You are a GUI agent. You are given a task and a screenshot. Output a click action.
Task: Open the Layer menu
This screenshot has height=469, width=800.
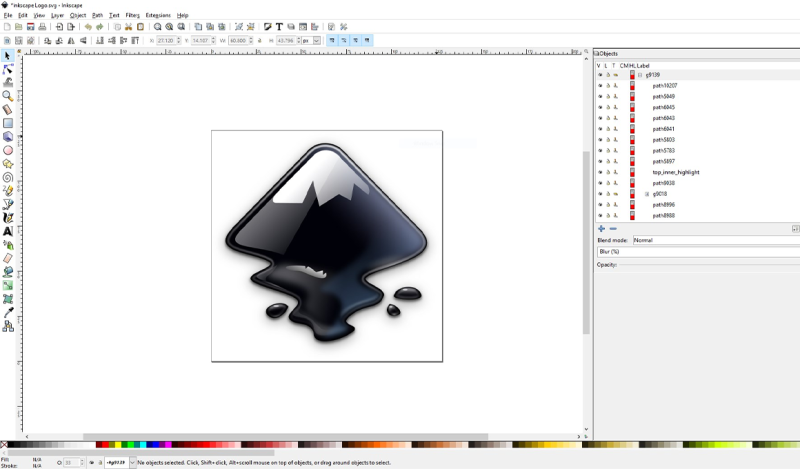(57, 15)
